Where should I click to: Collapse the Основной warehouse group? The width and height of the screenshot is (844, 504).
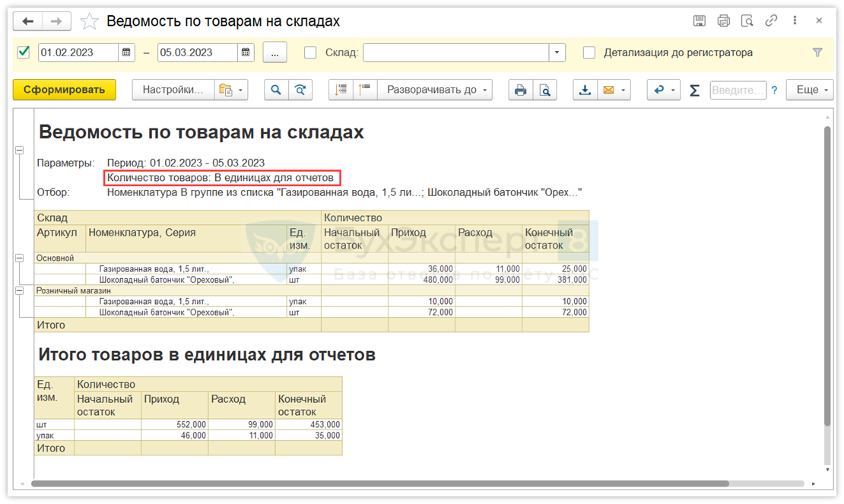point(20,258)
